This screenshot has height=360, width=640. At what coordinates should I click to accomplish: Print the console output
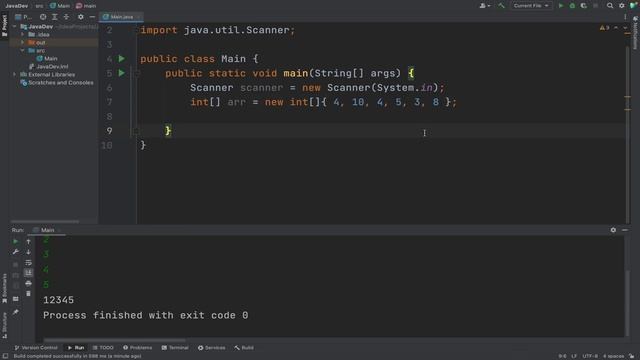(x=28, y=283)
